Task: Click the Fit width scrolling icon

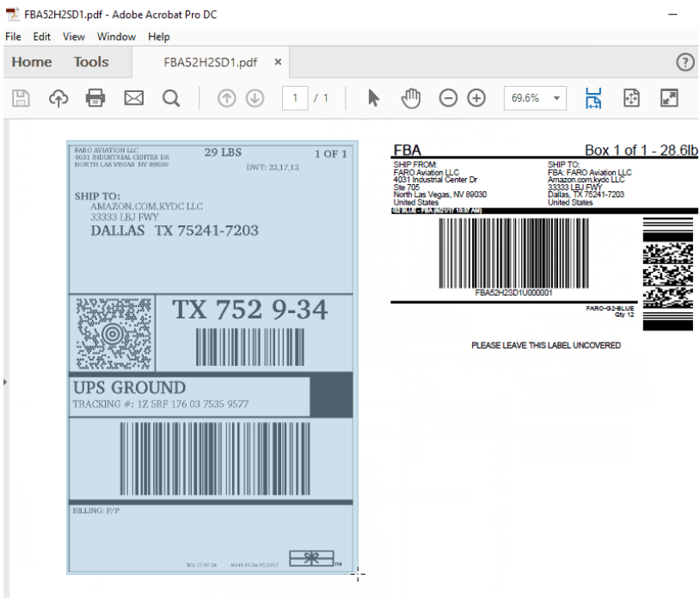Action: click(593, 98)
